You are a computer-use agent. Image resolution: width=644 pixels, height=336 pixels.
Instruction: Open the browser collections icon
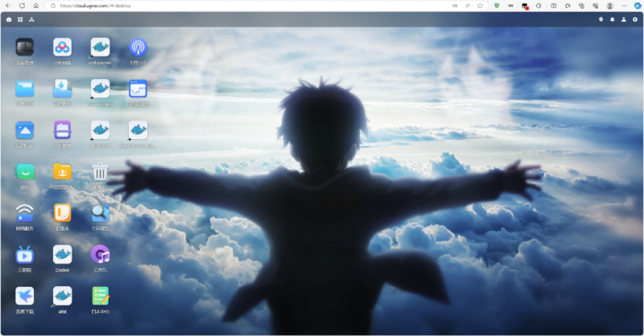point(581,6)
